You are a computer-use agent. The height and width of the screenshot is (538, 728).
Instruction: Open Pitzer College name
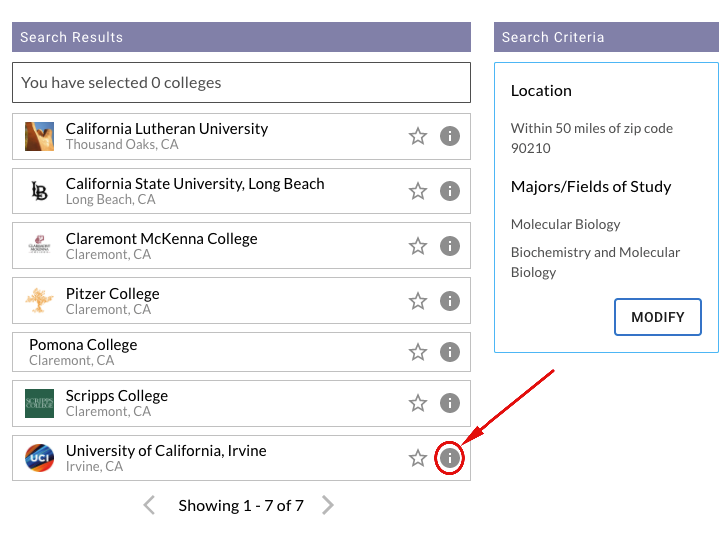tap(112, 294)
